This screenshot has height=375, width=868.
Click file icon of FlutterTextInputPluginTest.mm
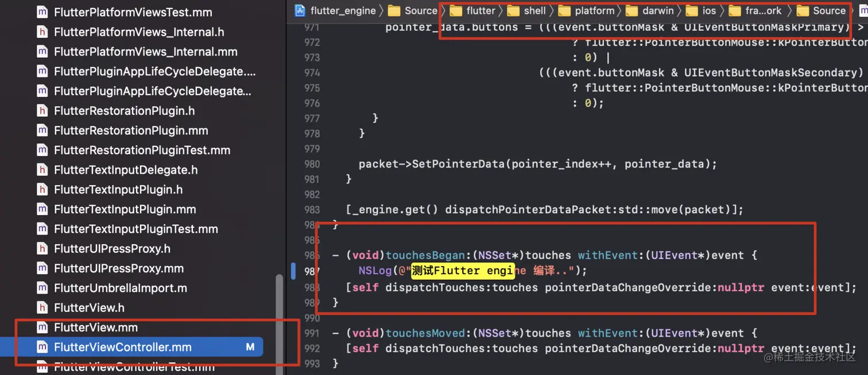click(42, 229)
